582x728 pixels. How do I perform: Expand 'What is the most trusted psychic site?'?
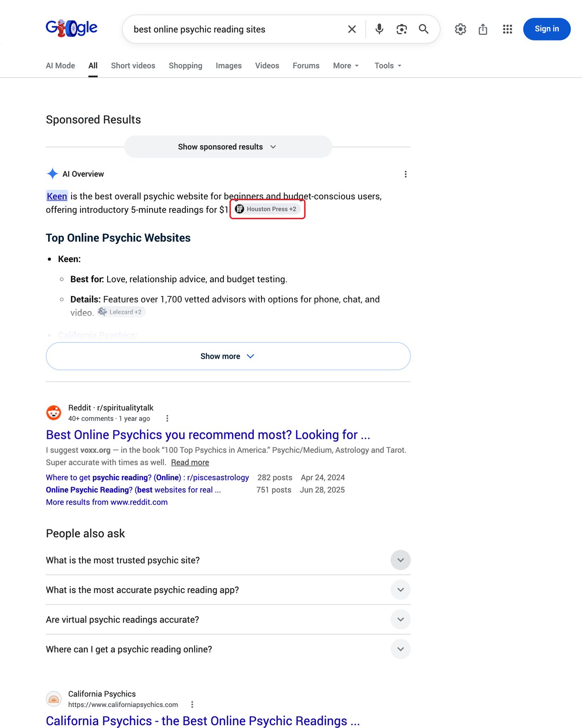228,560
